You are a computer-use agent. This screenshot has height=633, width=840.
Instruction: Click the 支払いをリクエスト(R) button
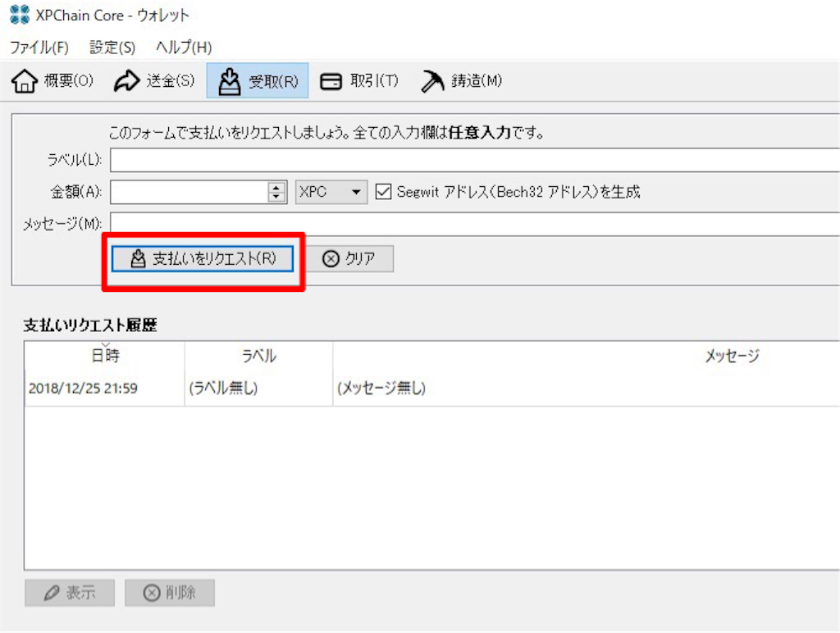coord(203,258)
